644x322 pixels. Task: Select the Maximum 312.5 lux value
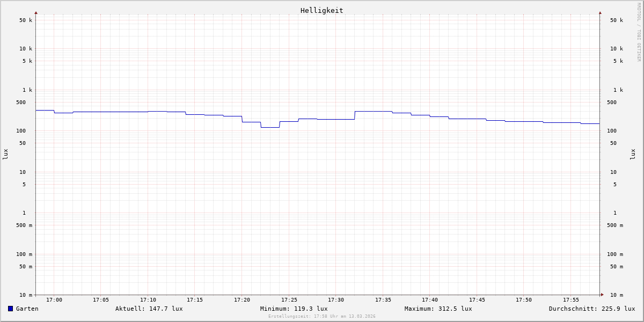point(438,309)
